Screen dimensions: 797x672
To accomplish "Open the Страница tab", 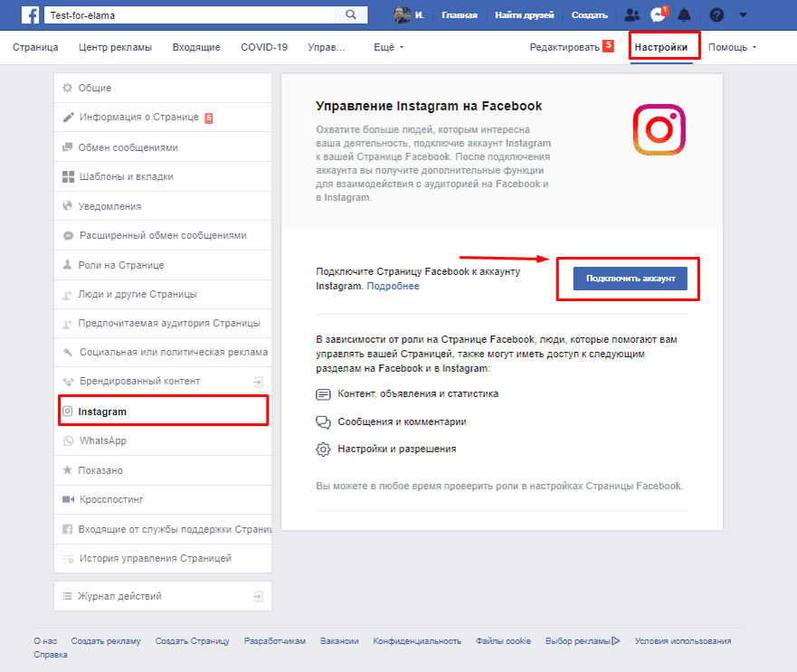I will point(35,47).
